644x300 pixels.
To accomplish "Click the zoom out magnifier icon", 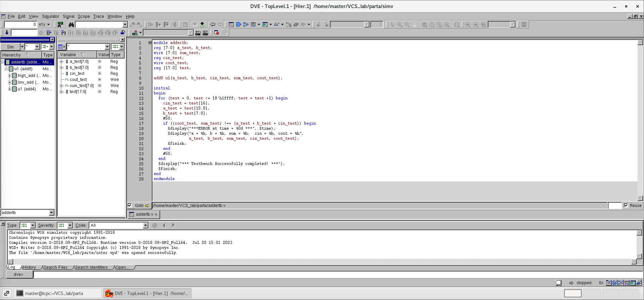I will coord(407,25).
